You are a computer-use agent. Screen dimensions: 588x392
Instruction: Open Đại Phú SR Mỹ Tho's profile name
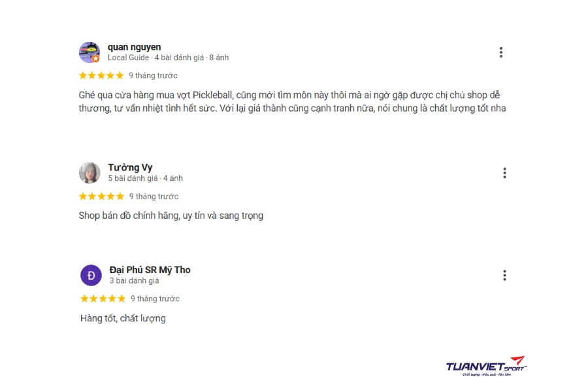(x=150, y=270)
